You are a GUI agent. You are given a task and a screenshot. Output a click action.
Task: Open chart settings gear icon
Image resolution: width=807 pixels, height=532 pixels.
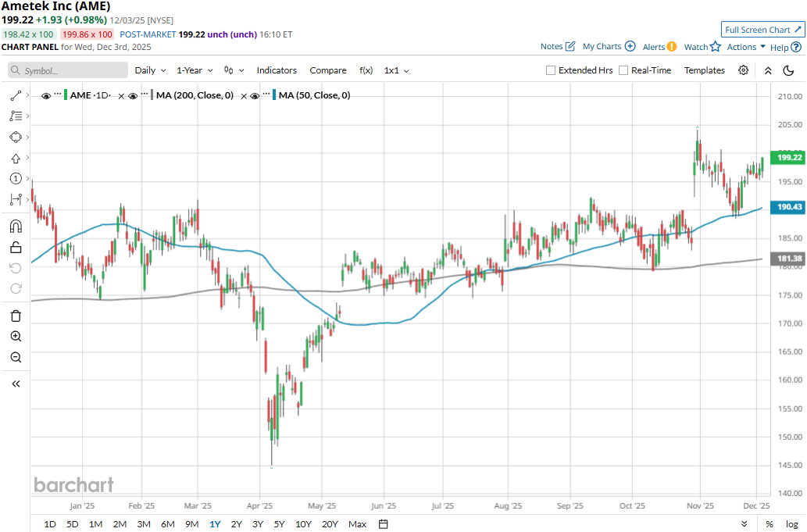pyautogui.click(x=743, y=70)
